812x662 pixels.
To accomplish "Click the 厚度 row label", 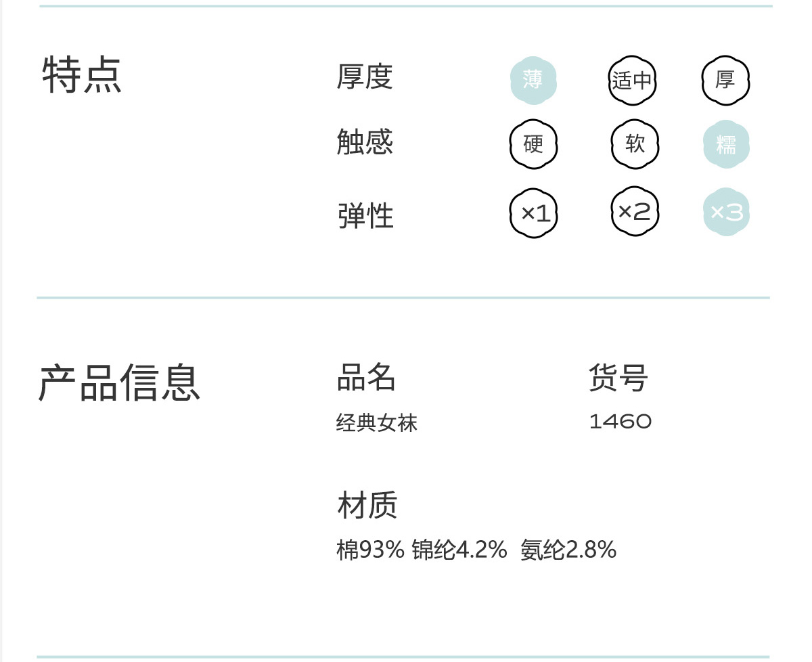I will pyautogui.click(x=365, y=76).
